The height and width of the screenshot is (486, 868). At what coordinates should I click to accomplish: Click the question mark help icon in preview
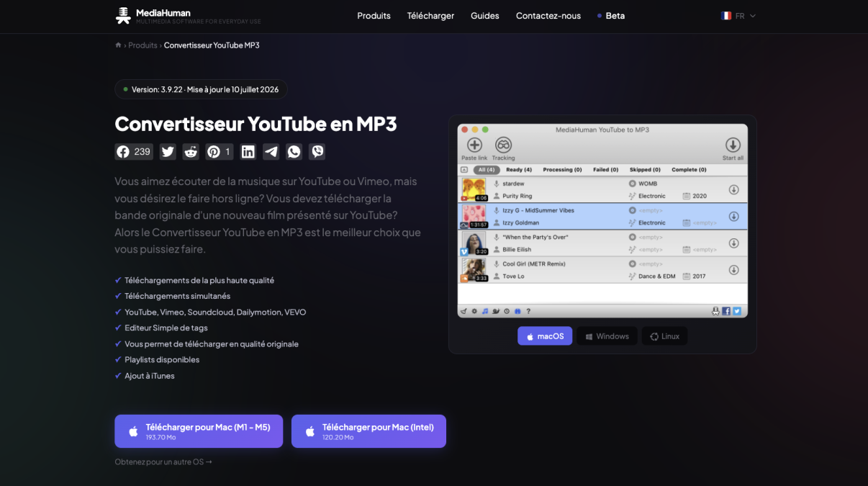pyautogui.click(x=528, y=311)
